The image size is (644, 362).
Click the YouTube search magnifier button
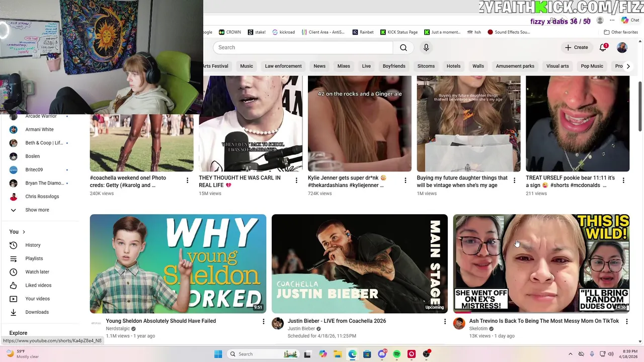click(x=403, y=47)
